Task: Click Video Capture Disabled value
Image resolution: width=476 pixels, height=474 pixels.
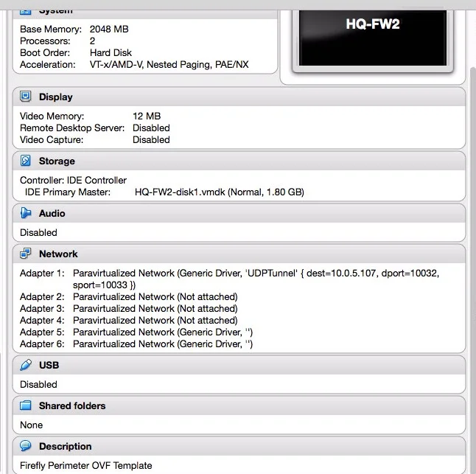Action: point(151,139)
